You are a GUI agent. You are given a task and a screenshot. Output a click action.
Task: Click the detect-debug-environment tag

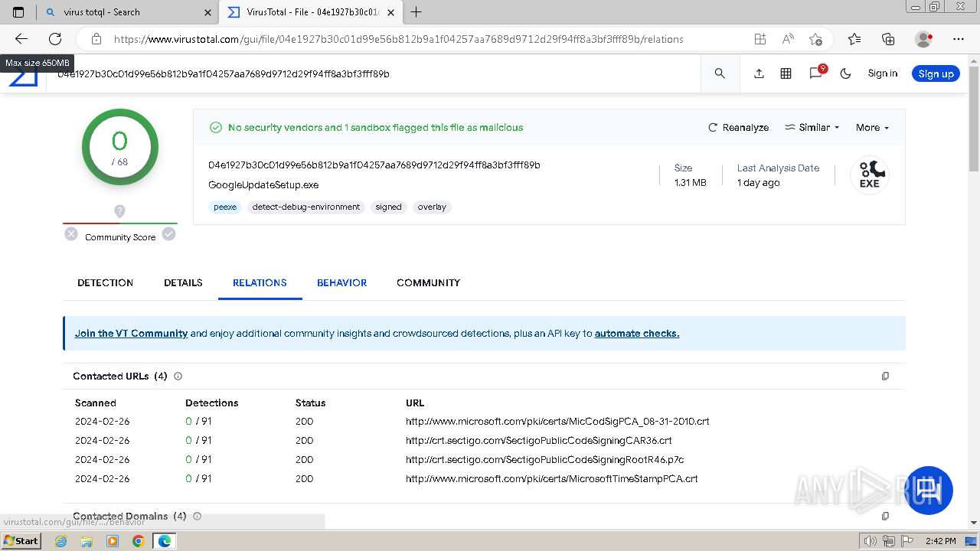click(306, 207)
